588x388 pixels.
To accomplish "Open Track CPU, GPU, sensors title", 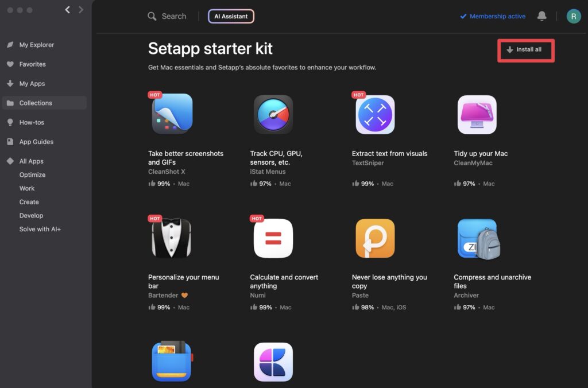I will 276,158.
